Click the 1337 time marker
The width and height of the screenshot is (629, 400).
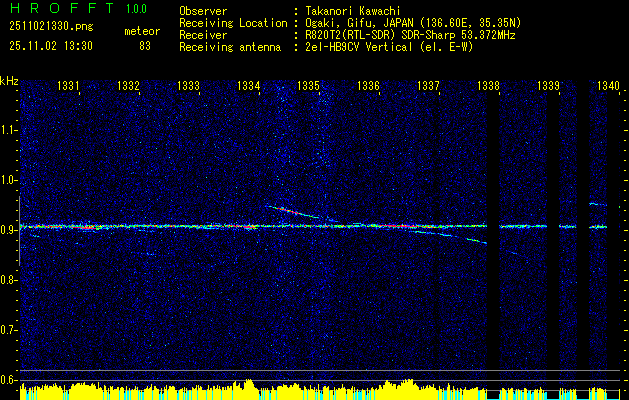pyautogui.click(x=428, y=85)
